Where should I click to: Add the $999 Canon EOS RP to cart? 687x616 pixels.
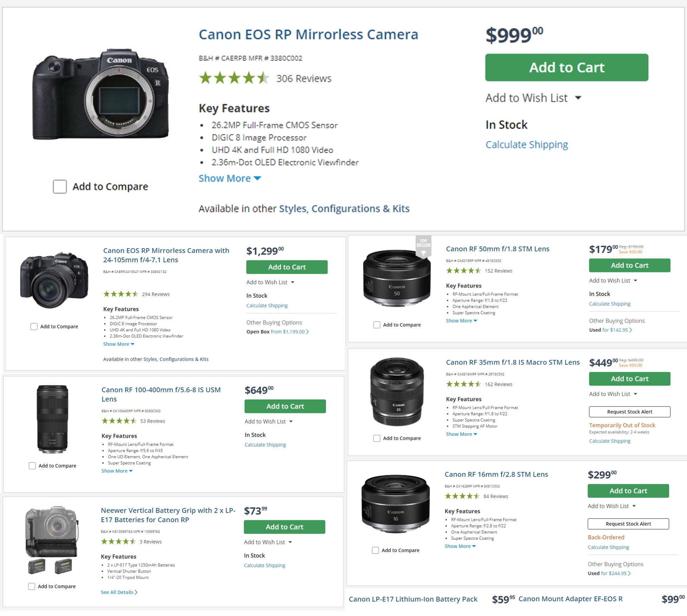(566, 68)
